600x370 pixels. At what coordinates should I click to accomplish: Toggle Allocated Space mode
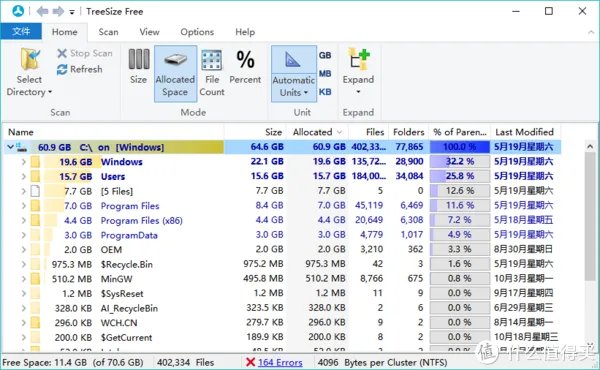tap(176, 73)
